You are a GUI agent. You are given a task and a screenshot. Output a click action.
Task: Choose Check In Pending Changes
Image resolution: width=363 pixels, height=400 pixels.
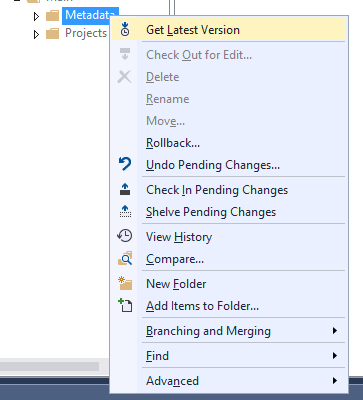(229, 190)
